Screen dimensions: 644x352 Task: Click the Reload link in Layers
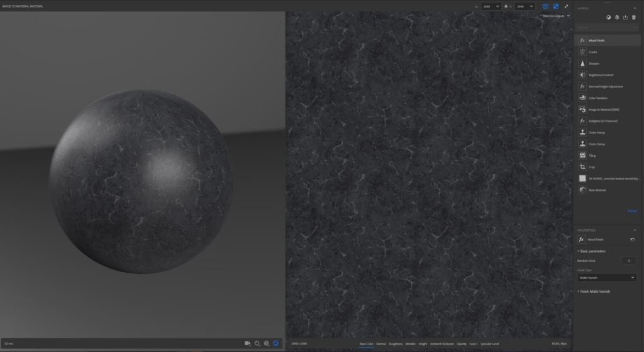pos(632,211)
